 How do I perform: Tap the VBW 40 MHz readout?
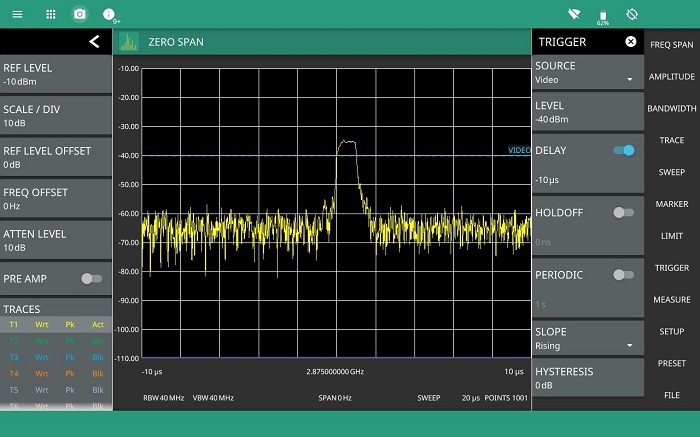(213, 398)
